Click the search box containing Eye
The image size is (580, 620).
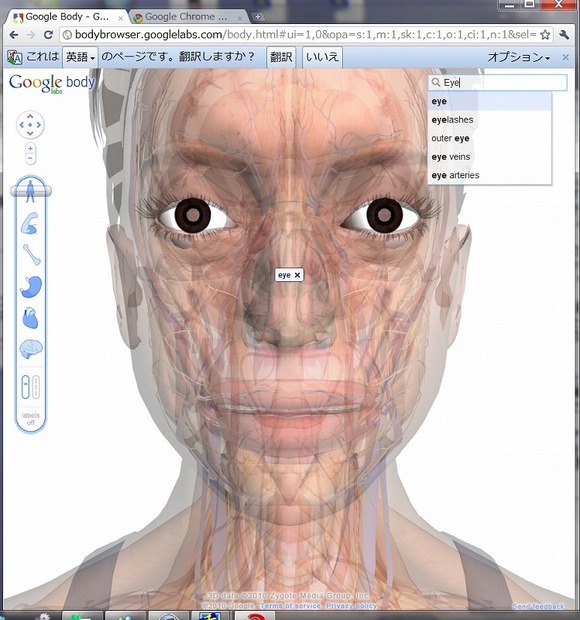pos(498,82)
